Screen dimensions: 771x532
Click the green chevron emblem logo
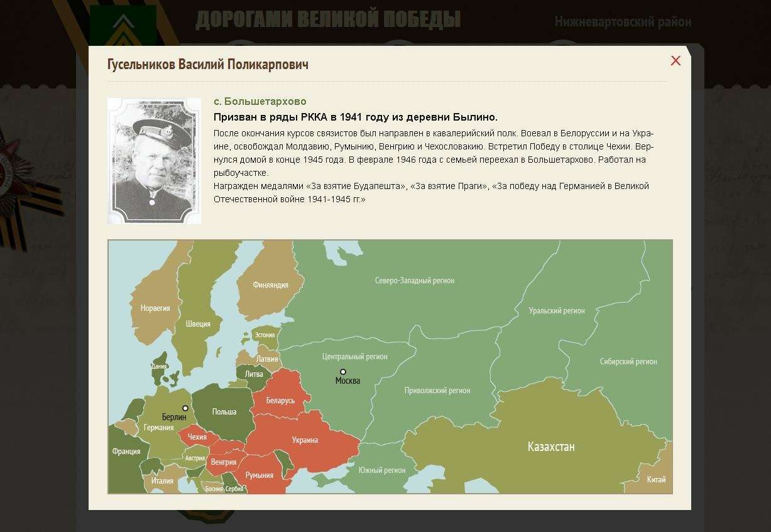coord(123,26)
